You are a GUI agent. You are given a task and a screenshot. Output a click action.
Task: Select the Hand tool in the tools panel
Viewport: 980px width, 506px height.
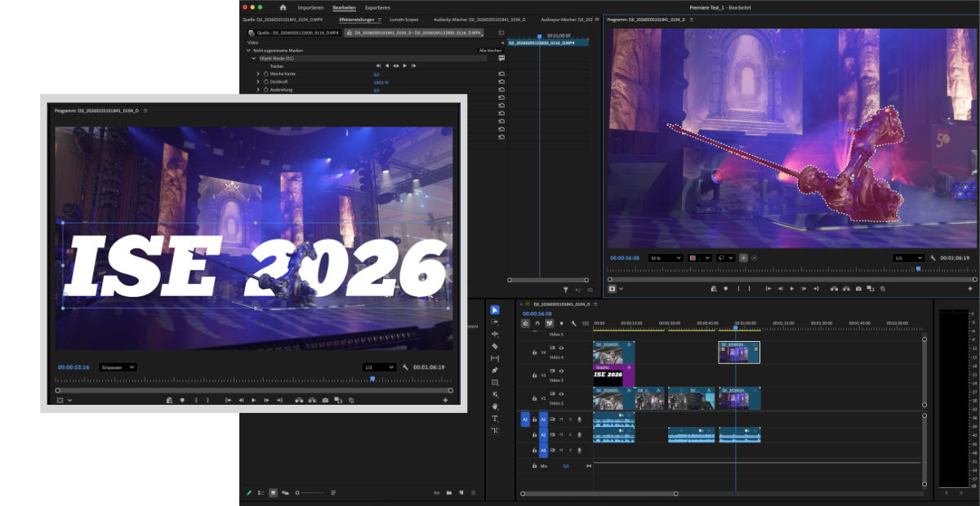coord(495,406)
